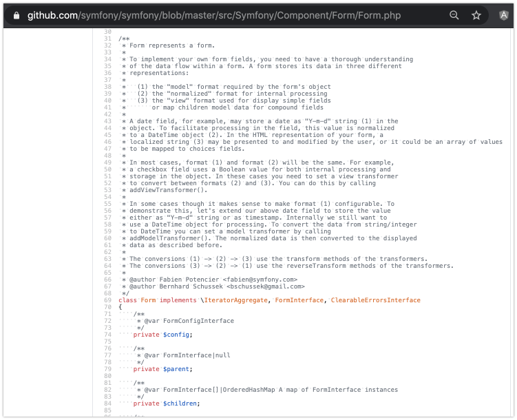
Task: Click line number 79
Action: coord(108,369)
